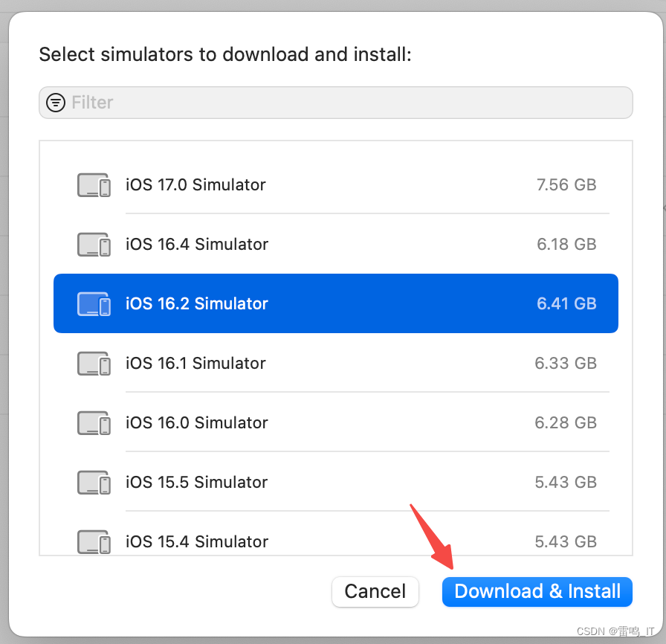
Task: Choose iOS 16.1 Simulator from the list
Action: (195, 364)
